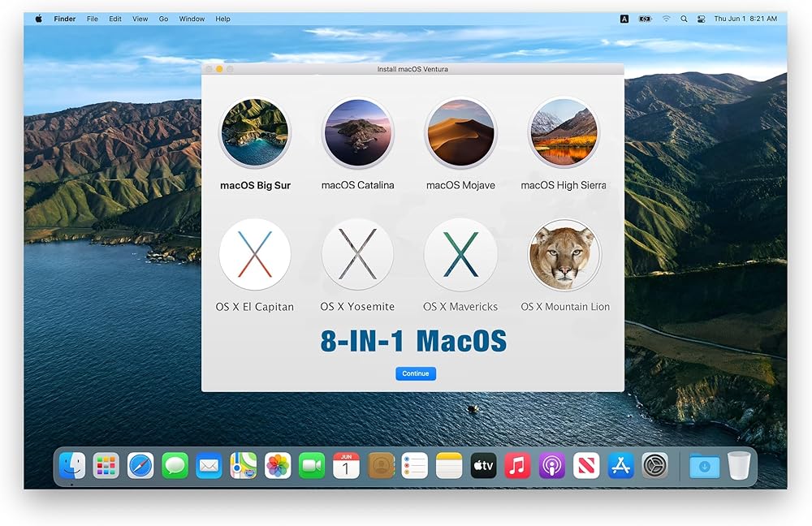Click the Install macOS Ventura window title

point(412,69)
